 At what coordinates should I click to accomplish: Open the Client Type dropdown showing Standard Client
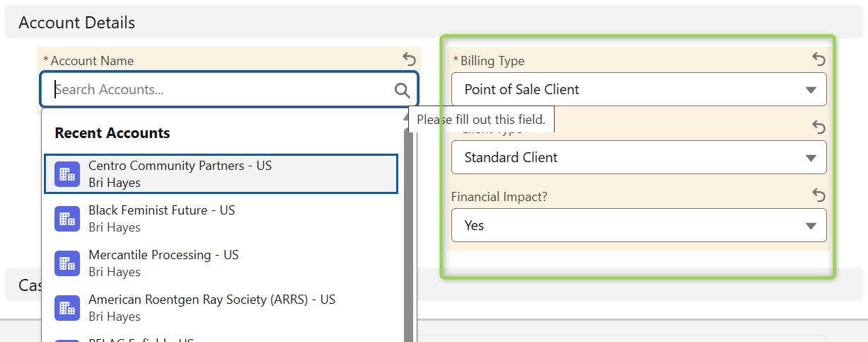tap(639, 157)
